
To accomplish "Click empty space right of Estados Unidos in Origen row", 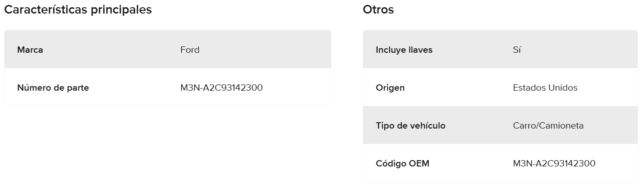I will coord(609,88).
